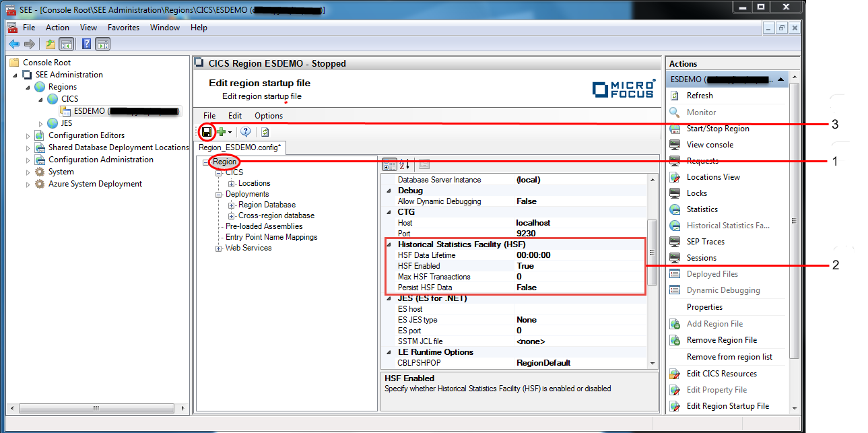The height and width of the screenshot is (433, 868).
Task: Expand the Web Services tree node
Action: 219,248
